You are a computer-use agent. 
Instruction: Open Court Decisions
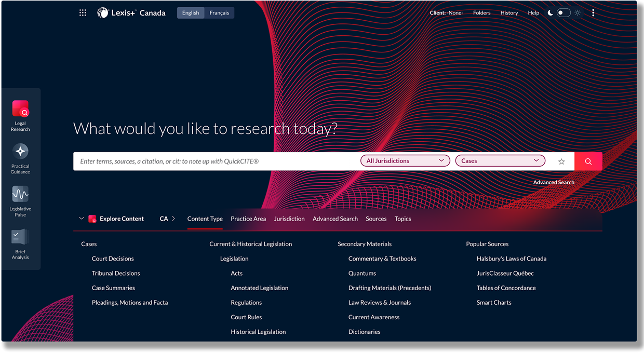[x=113, y=259]
